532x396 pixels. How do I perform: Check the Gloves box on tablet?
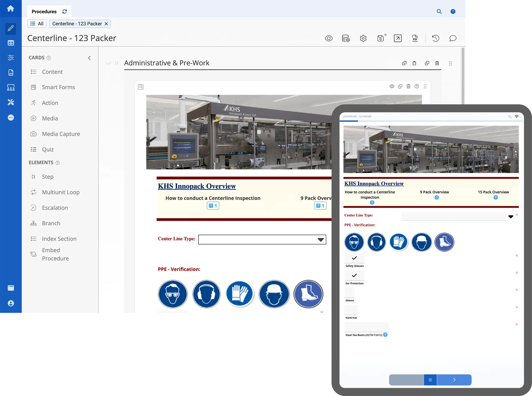click(x=349, y=293)
